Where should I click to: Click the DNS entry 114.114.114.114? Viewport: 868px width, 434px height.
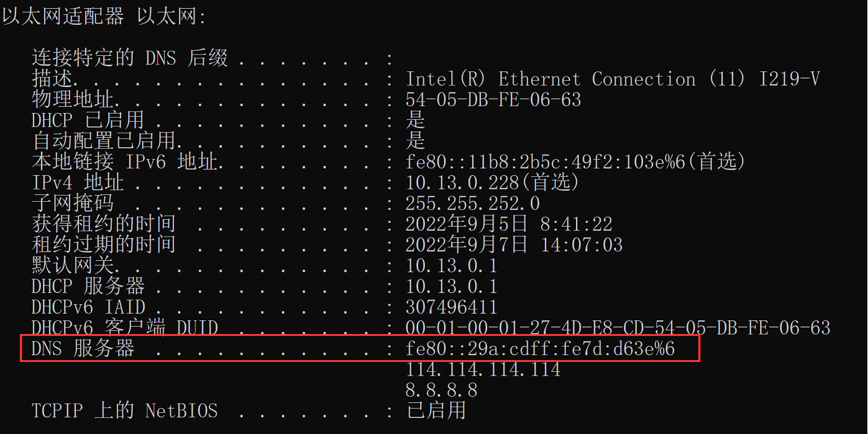coord(483,370)
